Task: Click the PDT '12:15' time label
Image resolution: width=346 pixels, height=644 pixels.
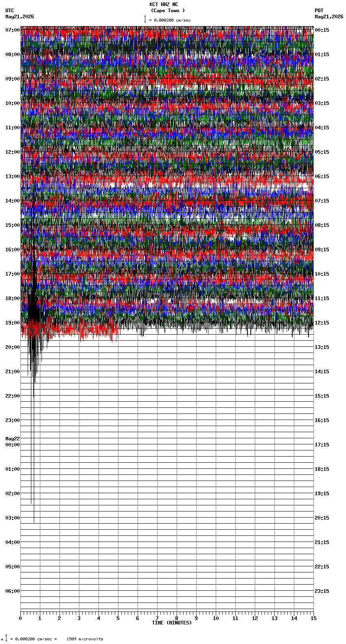Action: click(322, 323)
